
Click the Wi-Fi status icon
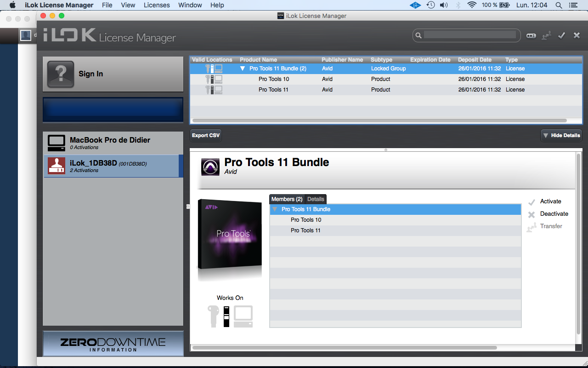click(472, 5)
